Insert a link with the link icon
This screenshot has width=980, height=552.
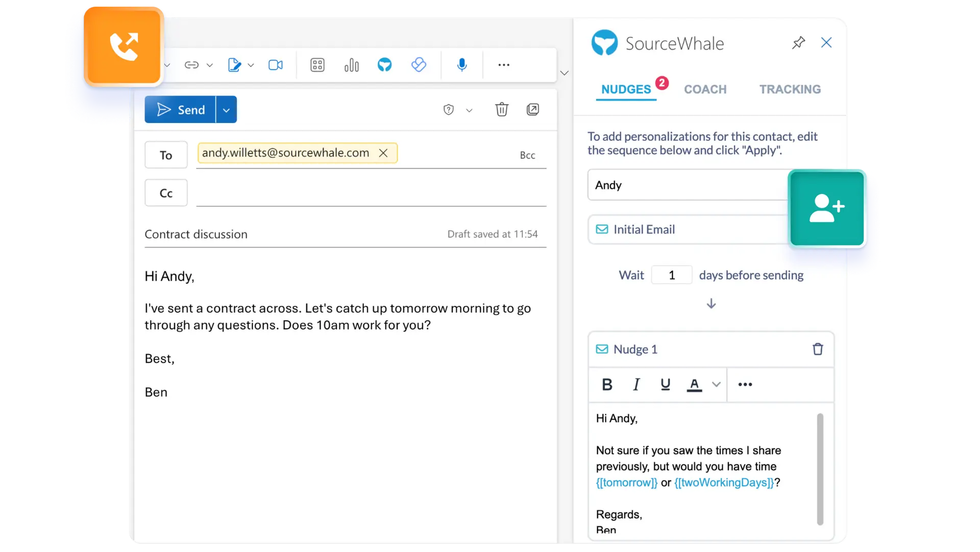[x=191, y=65]
